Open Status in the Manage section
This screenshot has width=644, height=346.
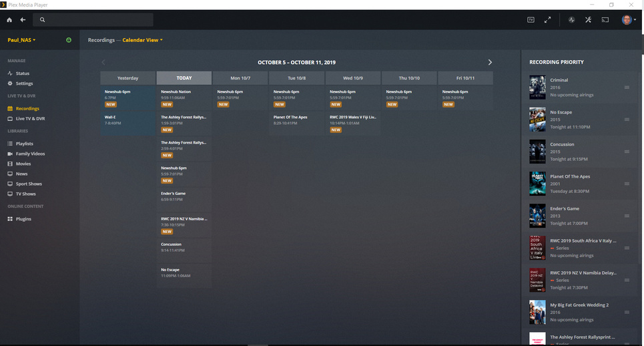(x=19, y=73)
